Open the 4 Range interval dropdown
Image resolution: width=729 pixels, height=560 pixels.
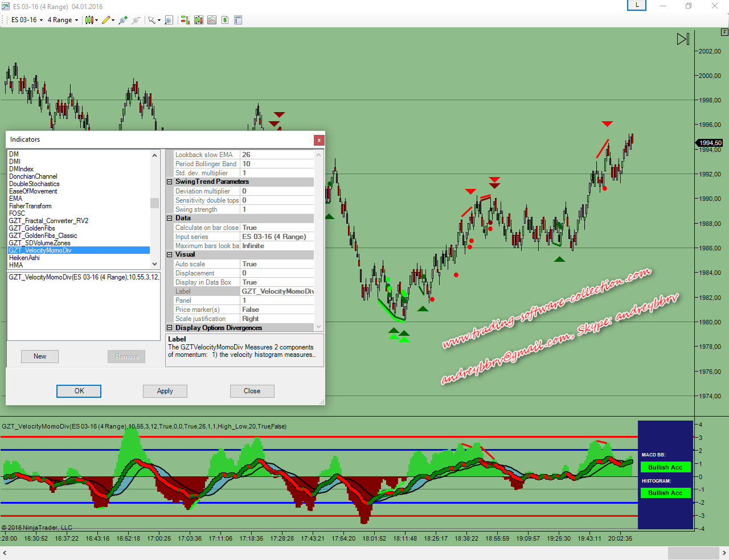coord(63,20)
